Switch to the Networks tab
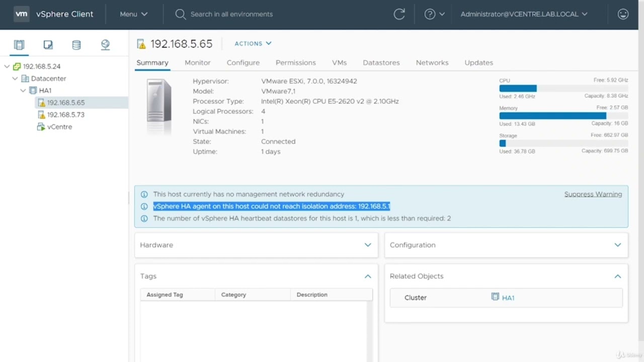The height and width of the screenshot is (362, 644). pyautogui.click(x=432, y=63)
